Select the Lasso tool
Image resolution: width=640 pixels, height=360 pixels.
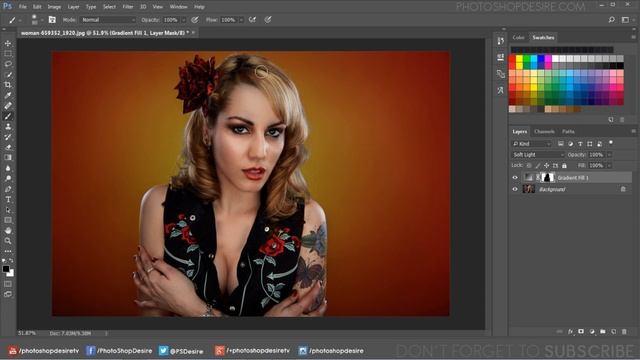point(8,64)
